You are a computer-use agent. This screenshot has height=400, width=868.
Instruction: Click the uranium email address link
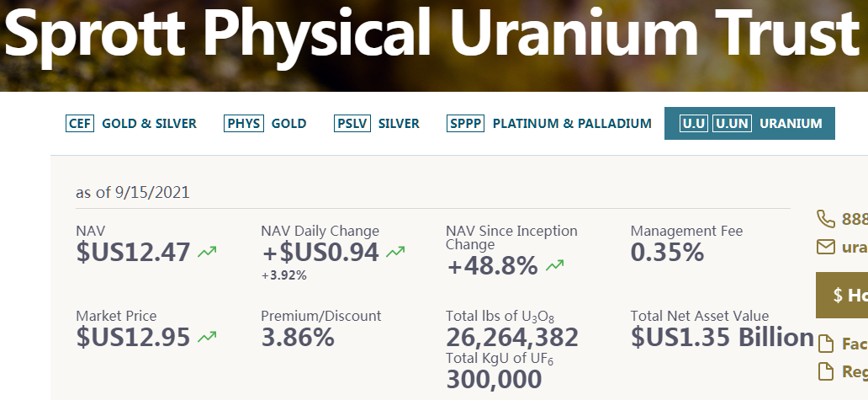(855, 247)
